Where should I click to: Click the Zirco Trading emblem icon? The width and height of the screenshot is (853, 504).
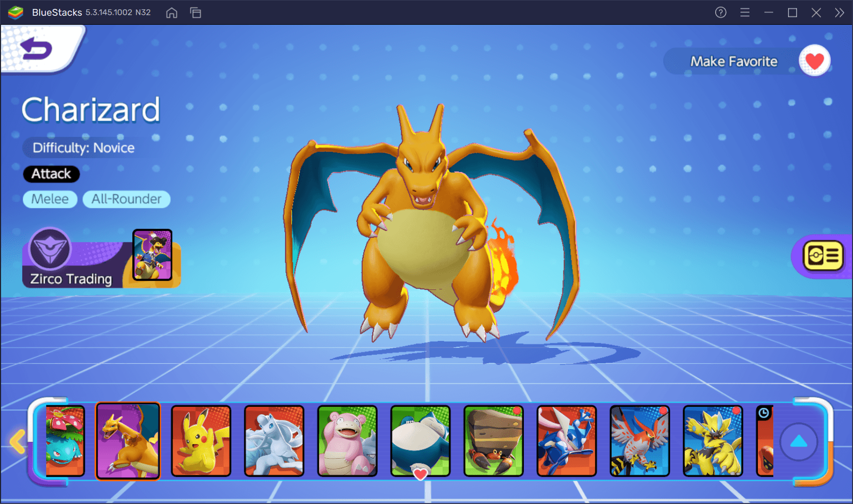tap(50, 249)
